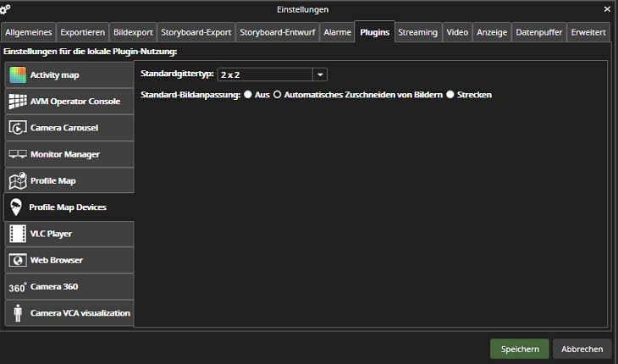Go to the Datenpuffer tab
The image size is (618, 364).
(538, 32)
